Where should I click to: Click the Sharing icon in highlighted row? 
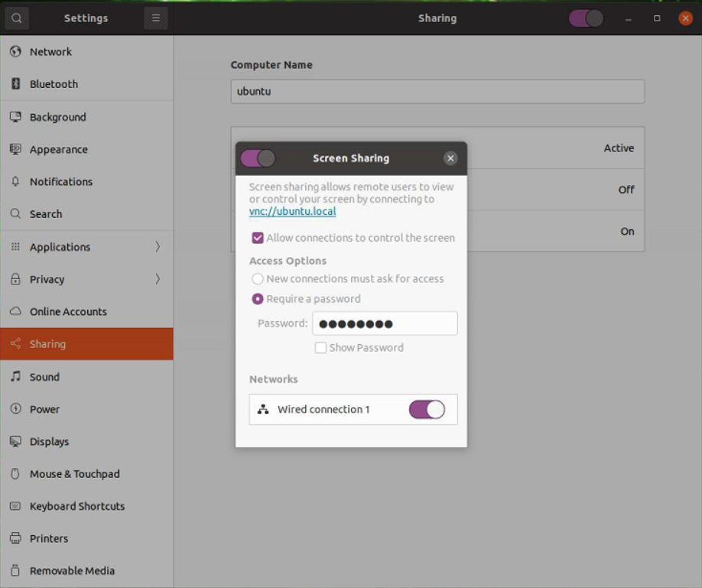coord(15,343)
